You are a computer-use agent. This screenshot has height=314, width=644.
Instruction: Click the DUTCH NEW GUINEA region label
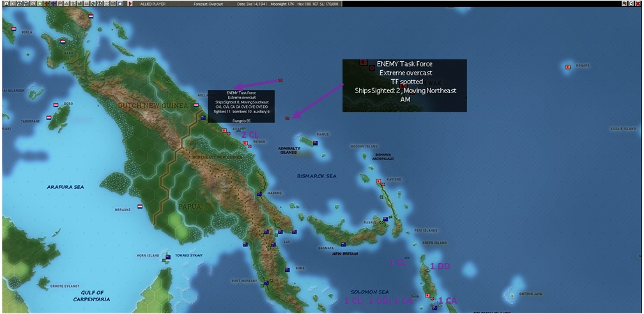[153, 106]
